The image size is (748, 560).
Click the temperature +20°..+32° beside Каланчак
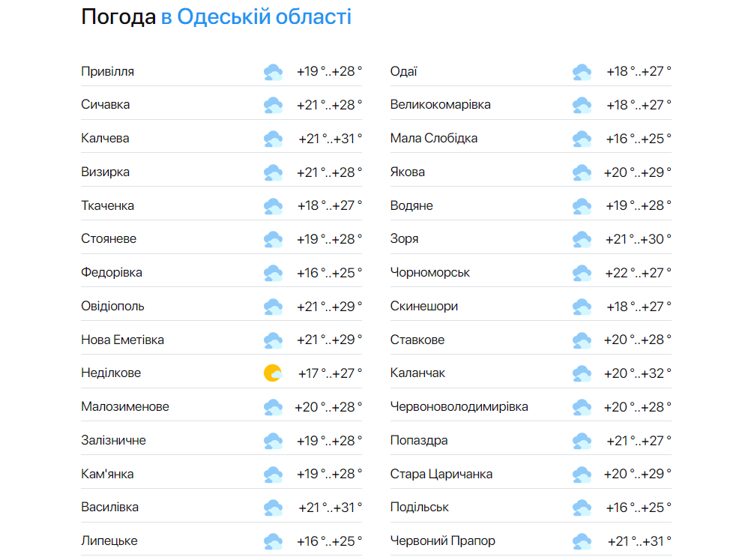[x=638, y=373]
